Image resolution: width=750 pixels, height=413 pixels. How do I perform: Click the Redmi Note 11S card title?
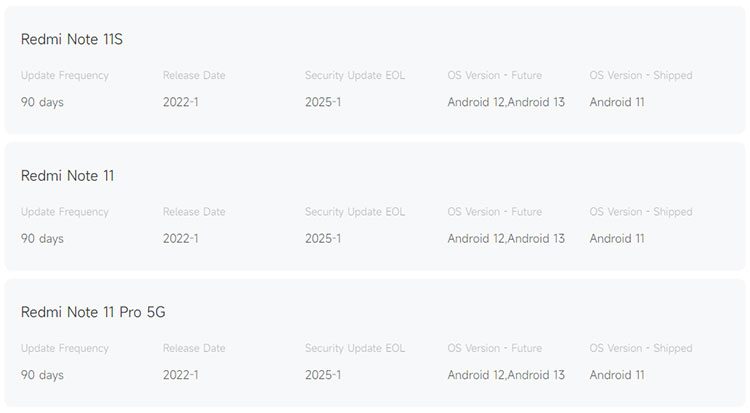pos(71,39)
